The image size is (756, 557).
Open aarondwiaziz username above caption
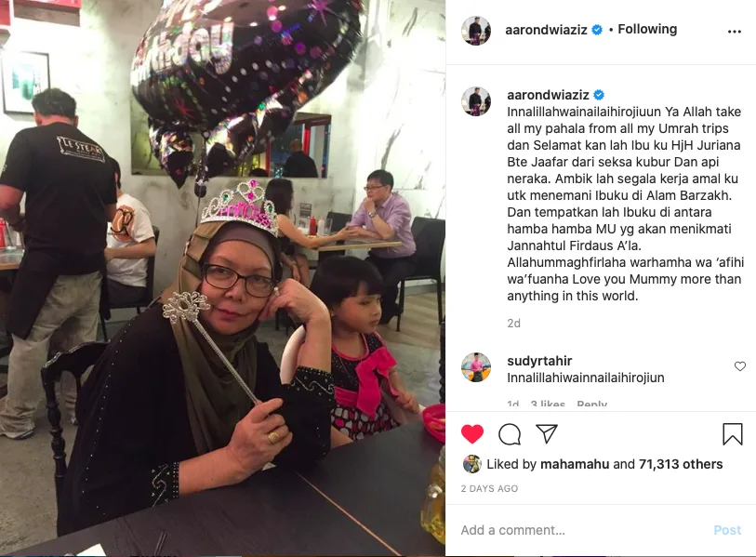coord(548,95)
